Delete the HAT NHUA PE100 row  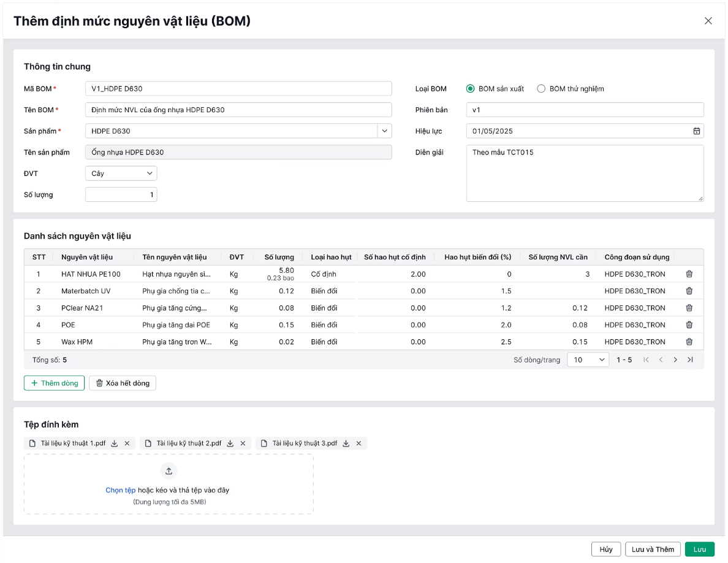689,274
